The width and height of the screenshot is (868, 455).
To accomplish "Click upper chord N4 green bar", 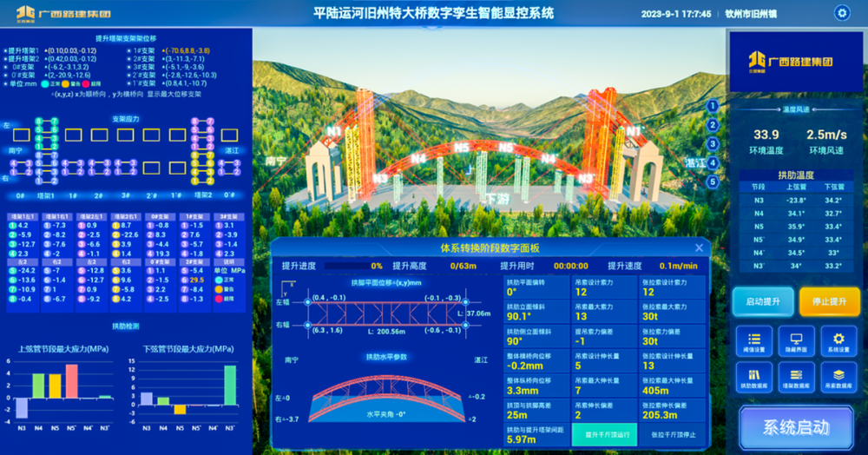I will [38, 386].
